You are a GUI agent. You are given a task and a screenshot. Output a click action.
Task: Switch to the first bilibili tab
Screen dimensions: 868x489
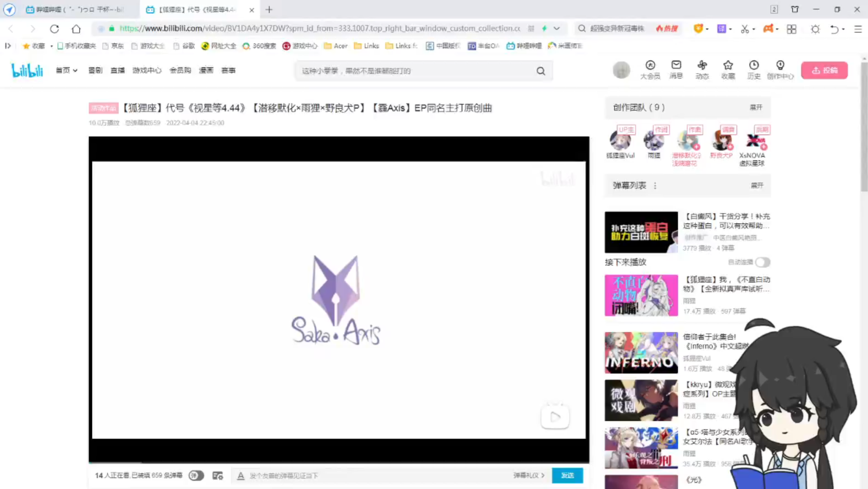click(75, 10)
